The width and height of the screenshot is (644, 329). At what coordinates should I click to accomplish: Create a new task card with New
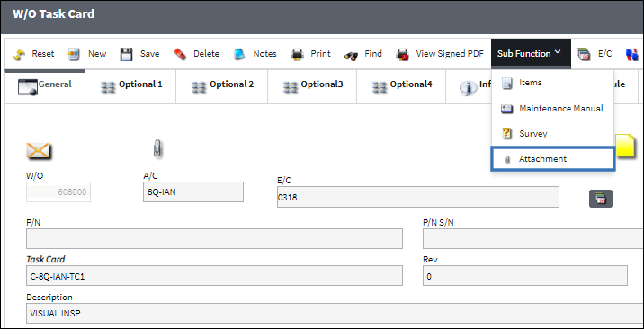[86, 54]
